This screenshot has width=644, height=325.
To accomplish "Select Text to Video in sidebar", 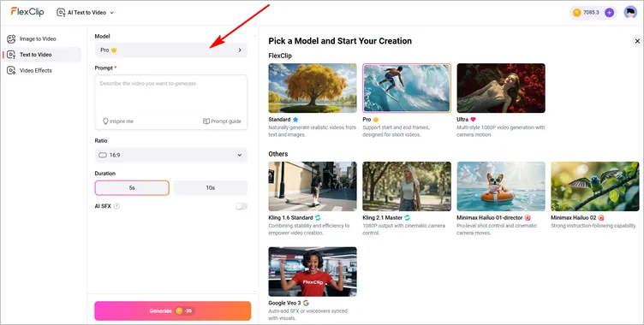I will point(41,55).
